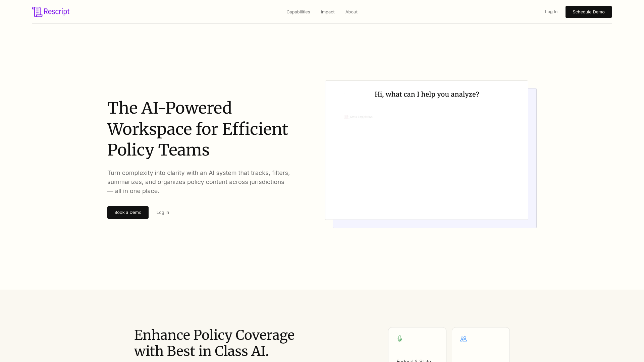
Task: Click the 'The AI-Powered Workspace' headline
Action: (198, 129)
